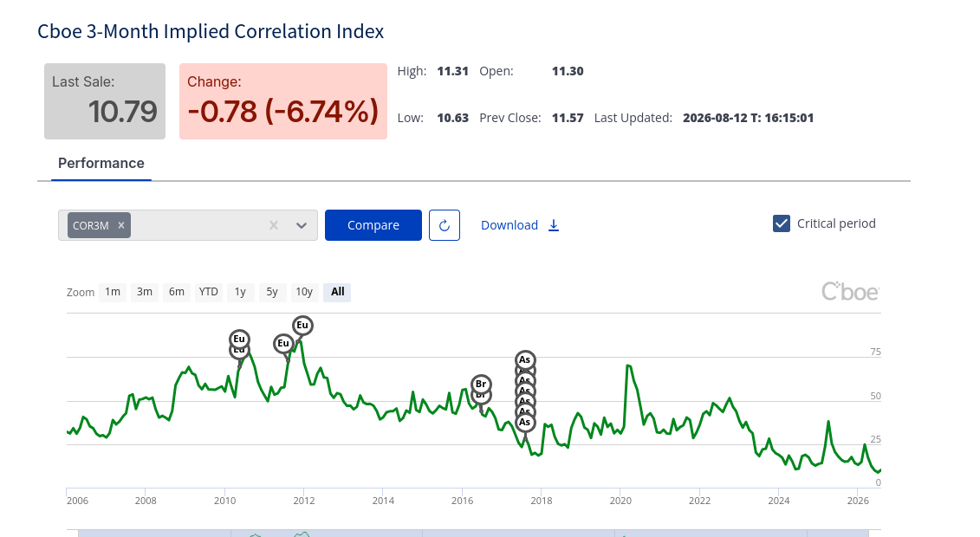The height and width of the screenshot is (537, 980).
Task: Click the topmost Eu marker near 2012
Action: coord(302,326)
